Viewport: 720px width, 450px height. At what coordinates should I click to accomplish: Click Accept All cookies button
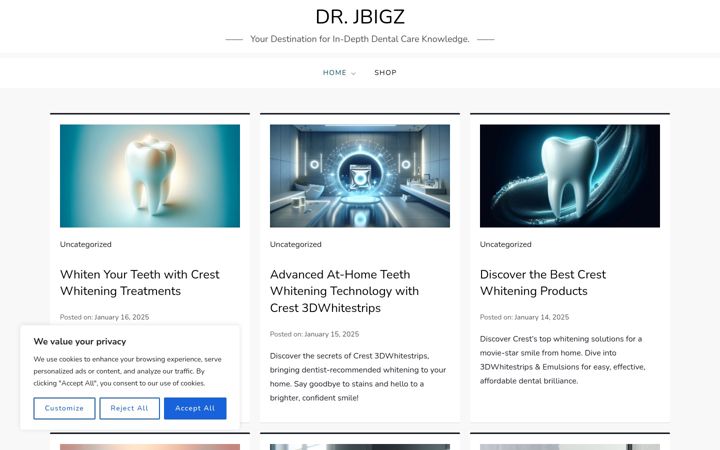coord(195,408)
